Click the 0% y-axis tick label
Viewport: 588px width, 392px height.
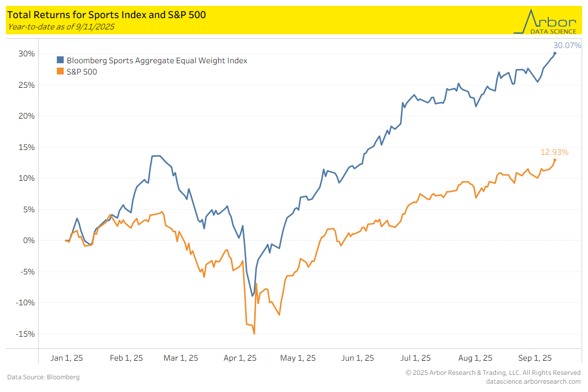(x=29, y=240)
